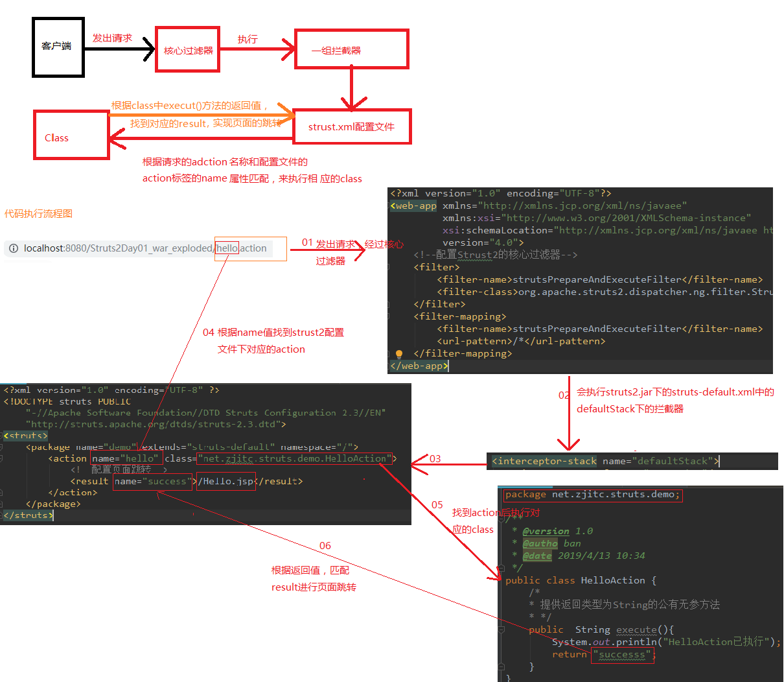Click the xsi:schemaLocation attribute line
Screen dimensions: 784x682
[x=608, y=230]
